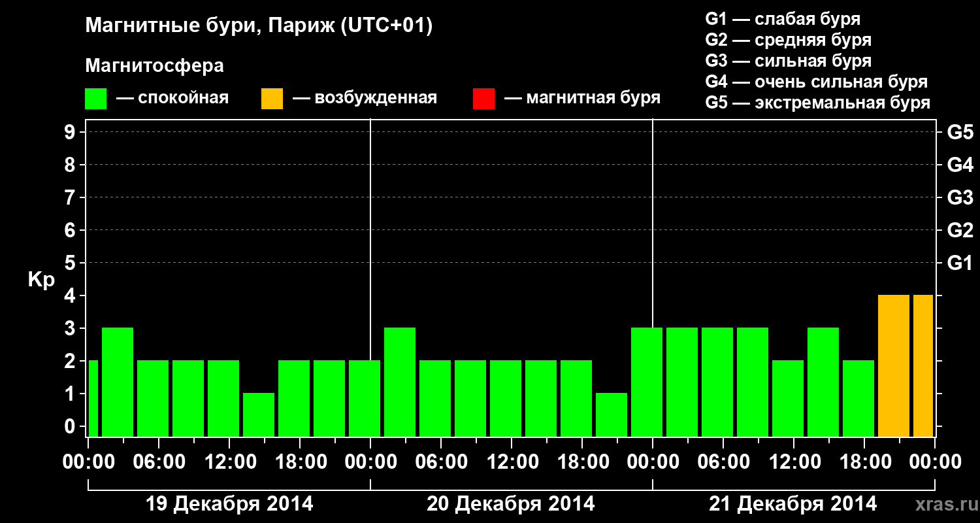This screenshot has height=523, width=980.
Task: Select the '— возбужденная' legend label
Action: 365,98
